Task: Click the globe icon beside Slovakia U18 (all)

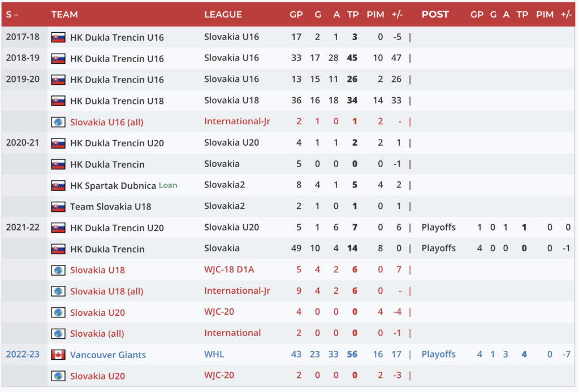Action: click(x=58, y=291)
